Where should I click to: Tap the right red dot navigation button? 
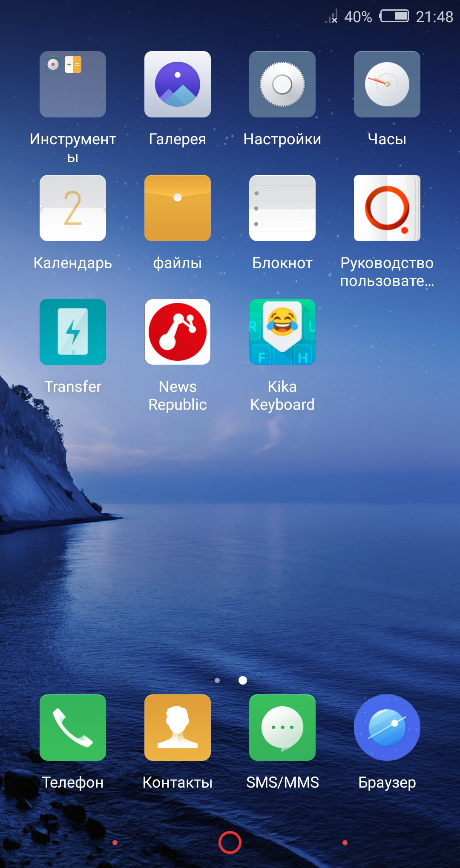click(x=345, y=842)
